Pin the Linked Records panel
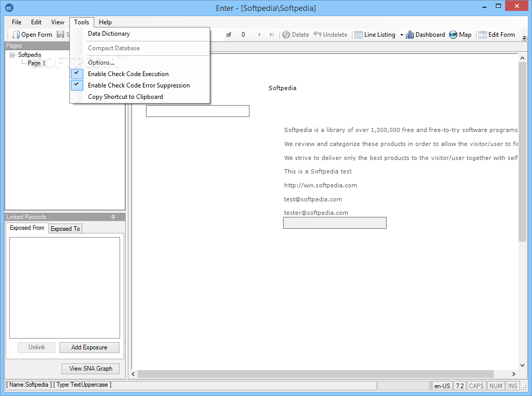532x396 pixels. 113,217
